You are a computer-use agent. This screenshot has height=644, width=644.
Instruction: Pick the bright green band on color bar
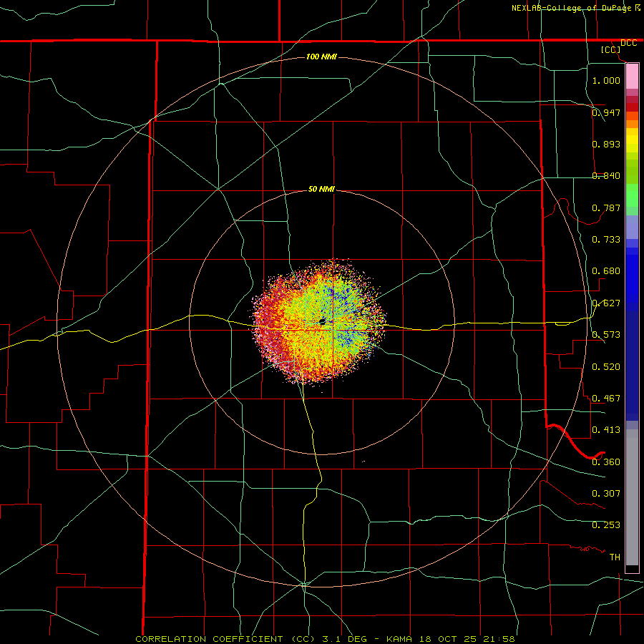632,195
